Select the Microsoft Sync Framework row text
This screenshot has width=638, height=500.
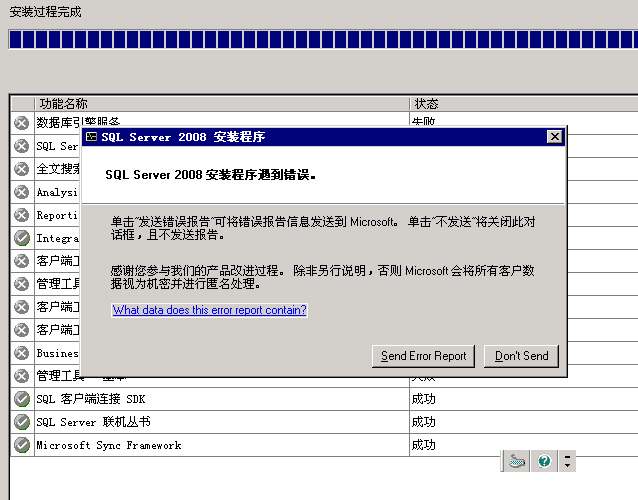click(109, 445)
